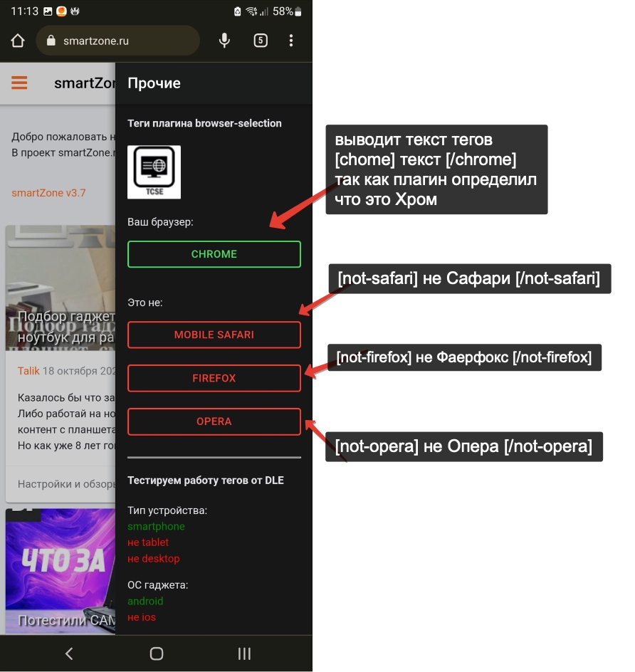Viewport: 635px width, 672px height.
Task: Click the red MOBILE SAFARI button
Action: tap(214, 335)
